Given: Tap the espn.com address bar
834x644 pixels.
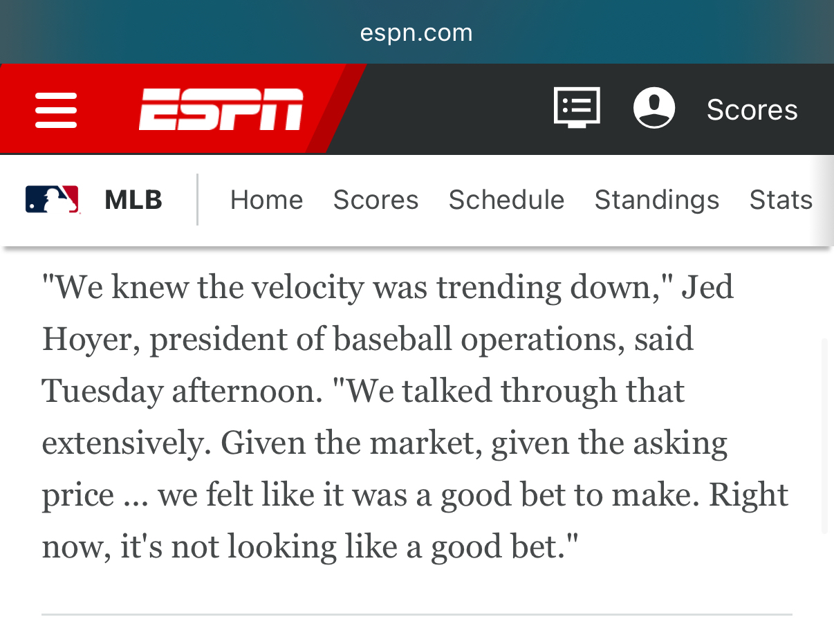Looking at the screenshot, I should [x=416, y=33].
